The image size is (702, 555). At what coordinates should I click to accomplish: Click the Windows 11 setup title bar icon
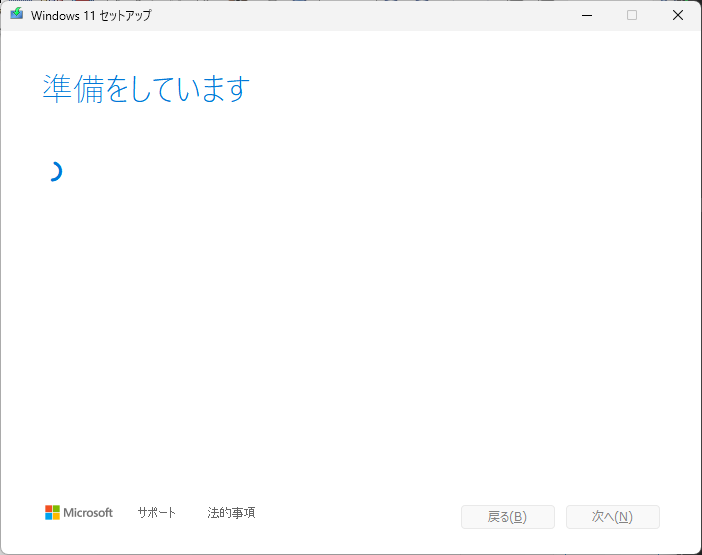tap(17, 14)
